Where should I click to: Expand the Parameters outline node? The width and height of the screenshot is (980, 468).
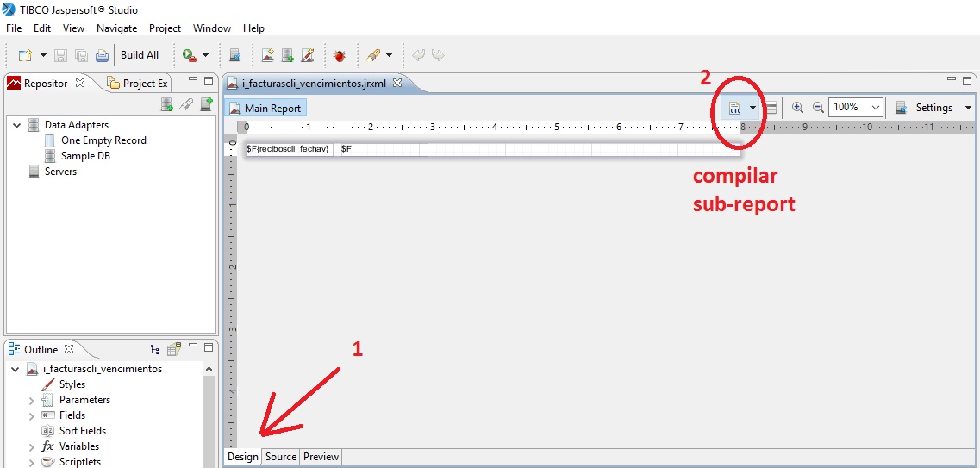31,400
